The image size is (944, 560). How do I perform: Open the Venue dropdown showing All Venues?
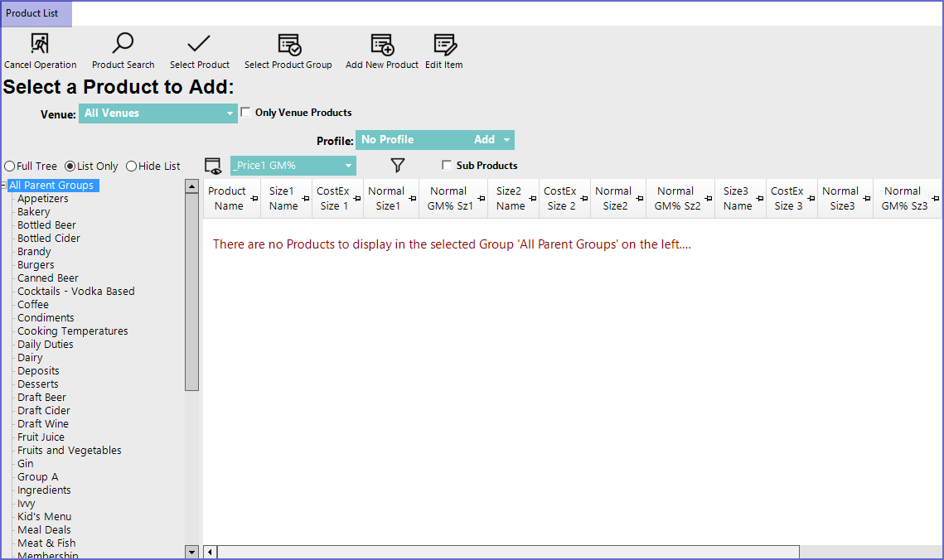[157, 113]
